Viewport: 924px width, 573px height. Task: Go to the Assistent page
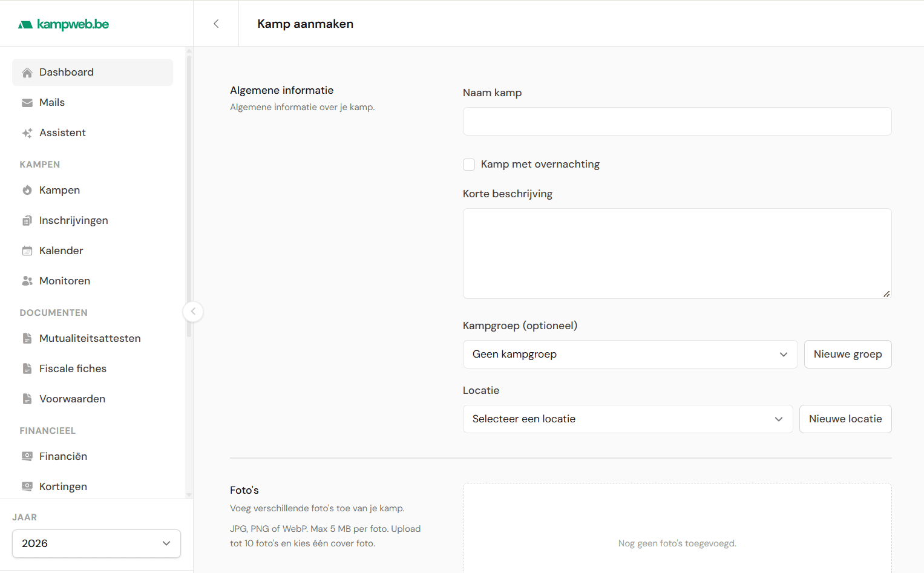pos(93,133)
